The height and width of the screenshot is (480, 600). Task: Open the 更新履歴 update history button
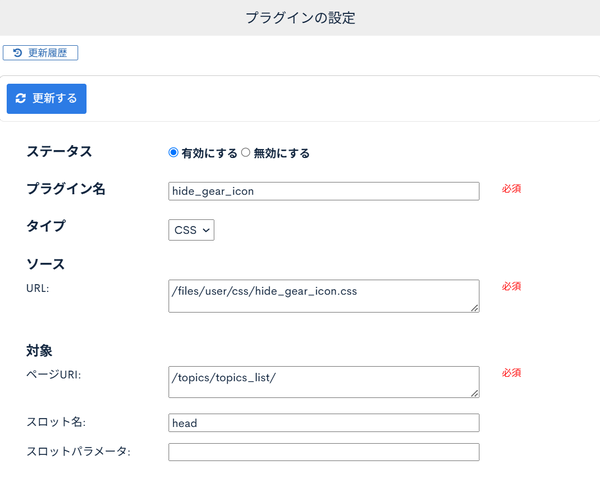coord(40,53)
